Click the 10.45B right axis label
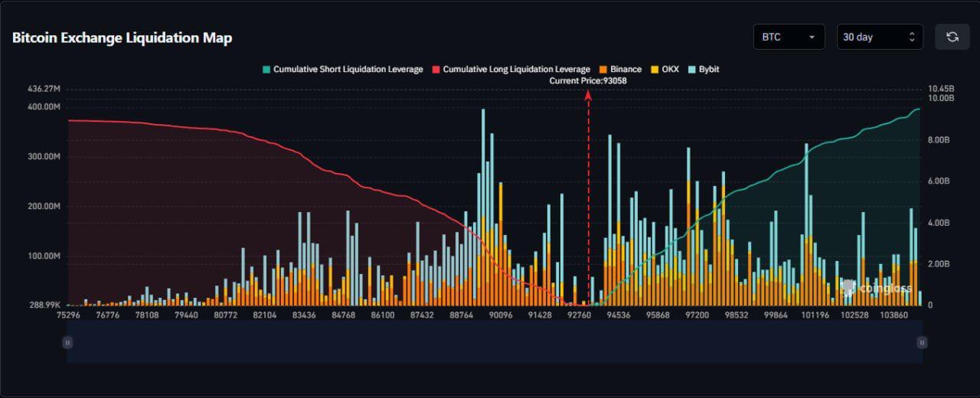Viewport: 980px width, 398px height. point(939,89)
